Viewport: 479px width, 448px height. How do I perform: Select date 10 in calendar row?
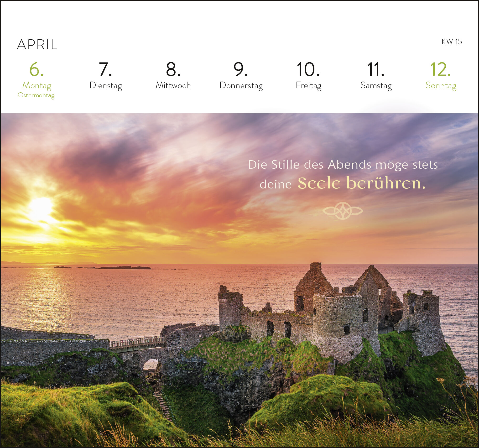coord(308,69)
